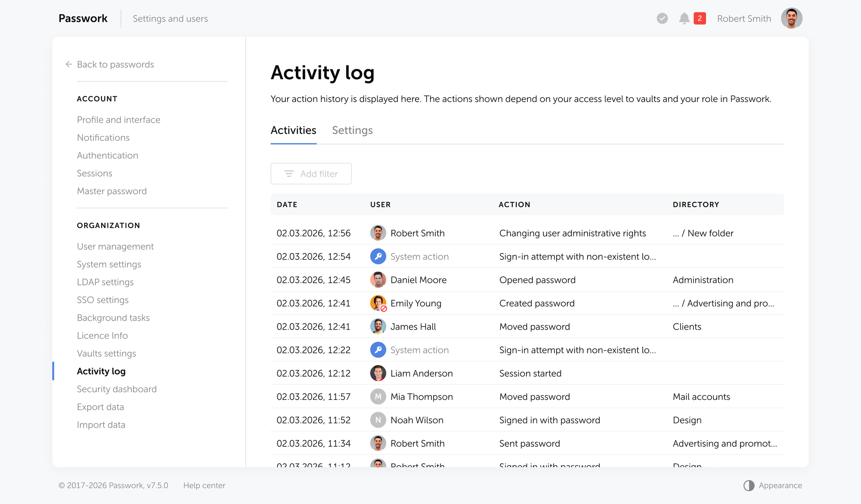
Task: Open the Help center link
Action: click(x=204, y=485)
